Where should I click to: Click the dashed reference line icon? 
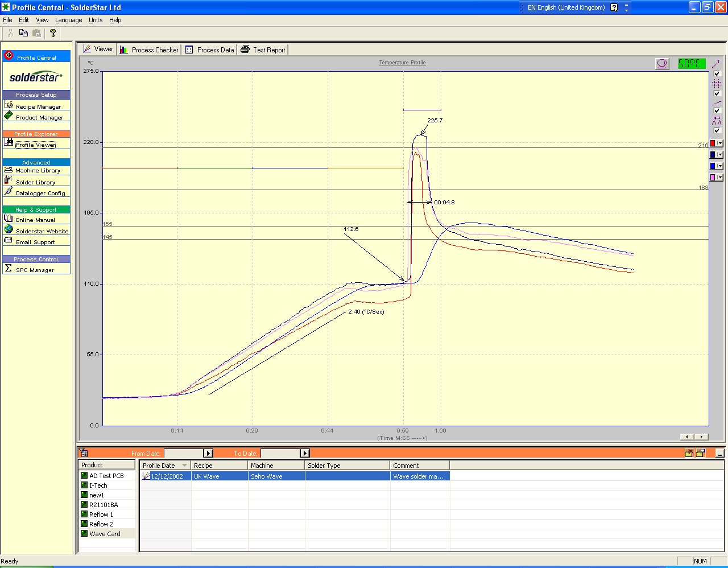tap(717, 103)
